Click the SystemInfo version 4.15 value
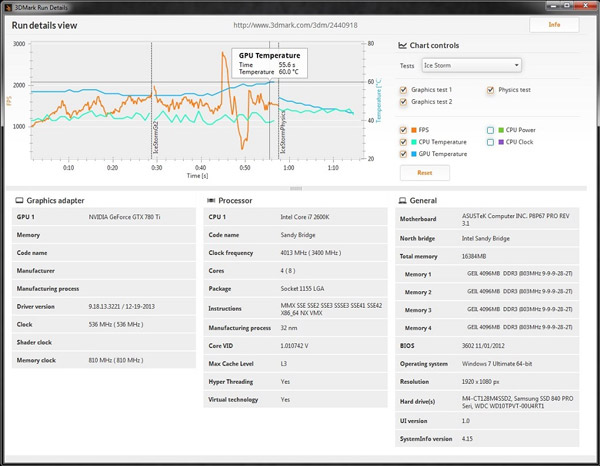600x466 pixels. pyautogui.click(x=467, y=439)
